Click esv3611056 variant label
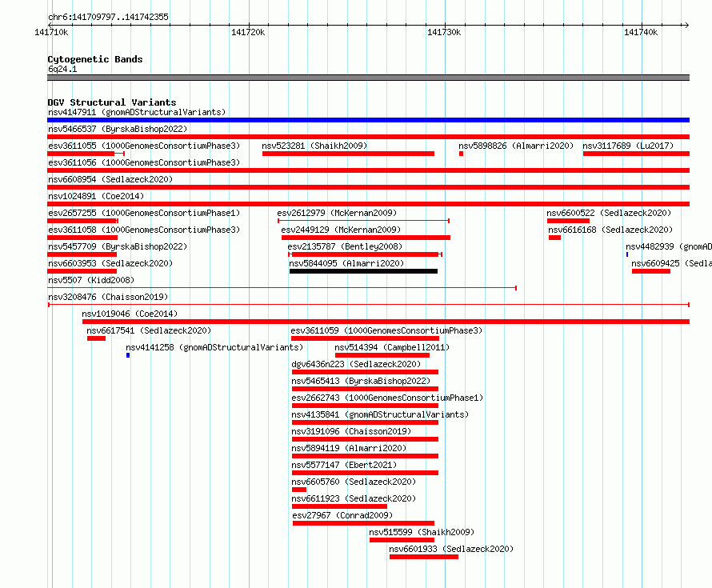Image resolution: width=712 pixels, height=588 pixels. click(x=144, y=162)
